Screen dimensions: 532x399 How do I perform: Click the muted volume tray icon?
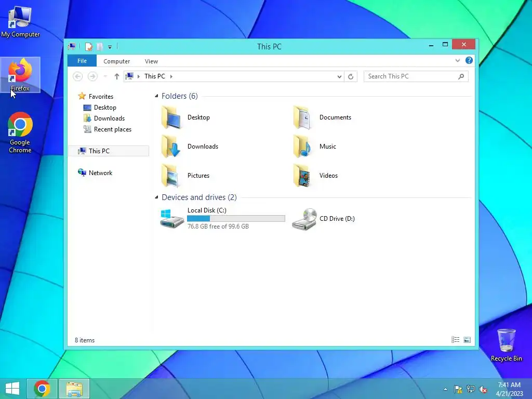point(483,389)
